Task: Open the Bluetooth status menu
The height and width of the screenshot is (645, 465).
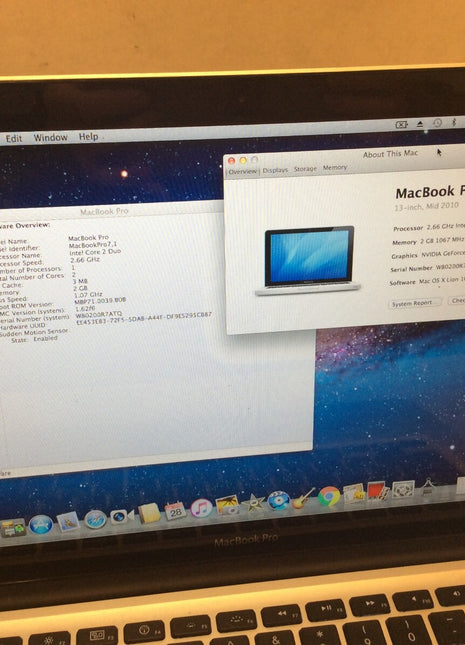Action: pyautogui.click(x=455, y=122)
